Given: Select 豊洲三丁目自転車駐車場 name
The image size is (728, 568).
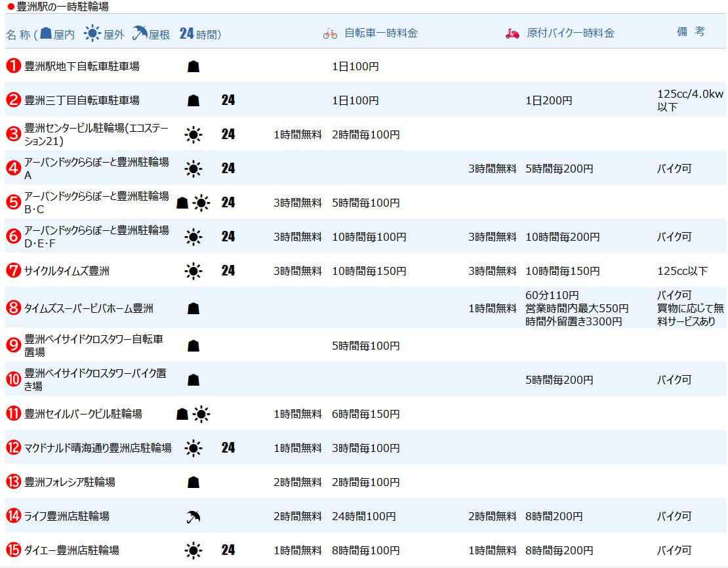Looking at the screenshot, I should coord(81,100).
